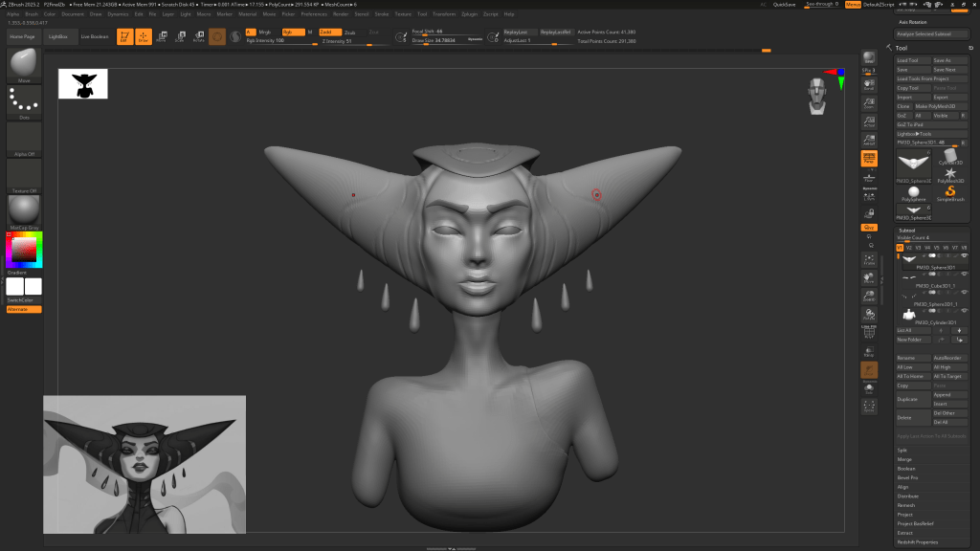Click the color picker square
Screen dimensions: 980x551
pos(24,250)
